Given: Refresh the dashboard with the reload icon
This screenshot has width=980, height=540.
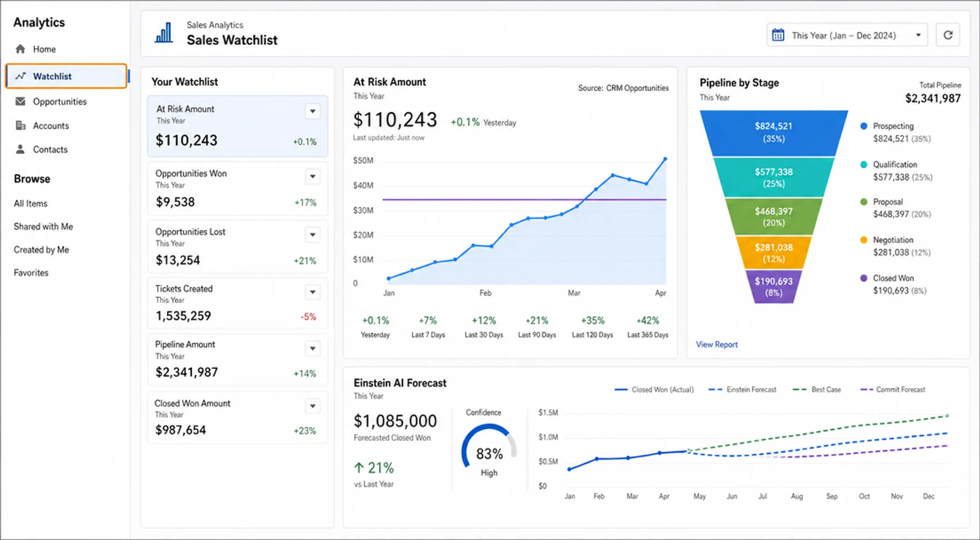Looking at the screenshot, I should pyautogui.click(x=948, y=35).
